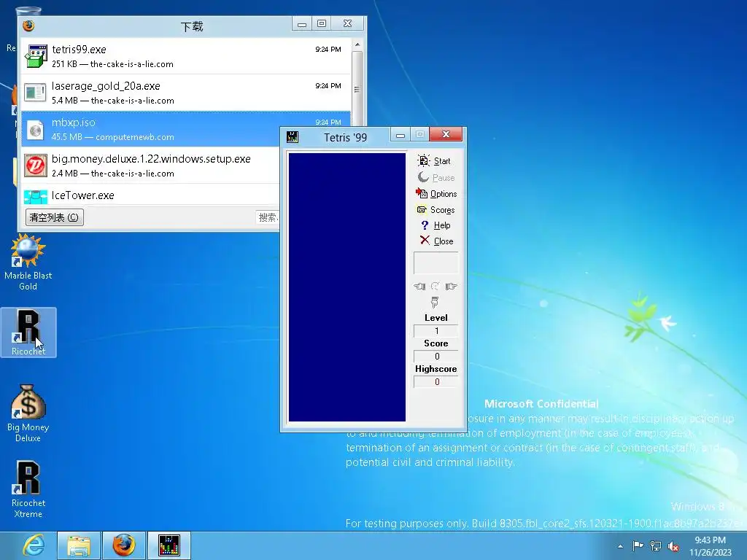Select laserage_gold_20a.exe in downloads list
Viewport: 747px width, 560px height.
tap(186, 93)
